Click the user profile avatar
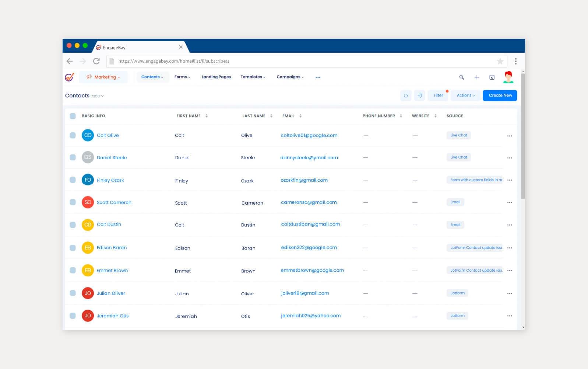588x369 pixels. point(508,77)
